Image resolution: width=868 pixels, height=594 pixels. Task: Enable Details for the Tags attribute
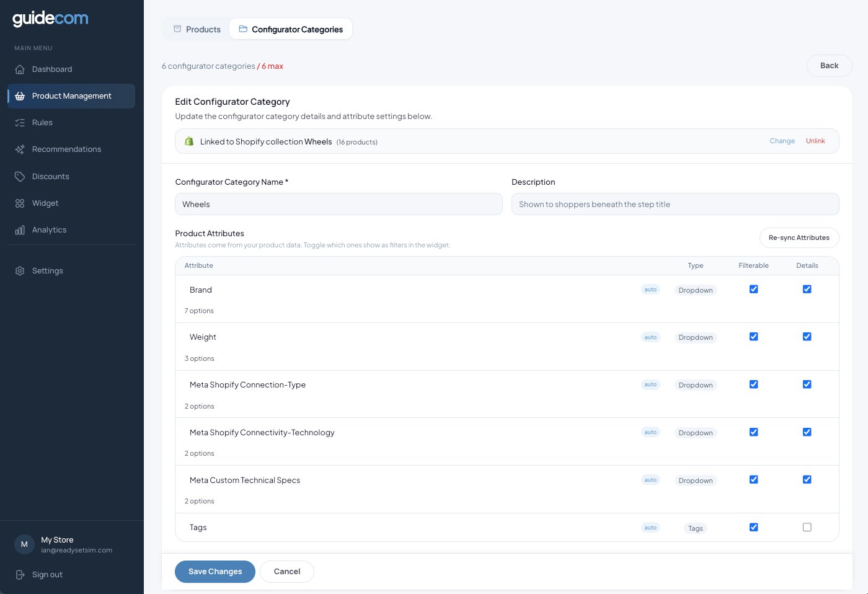click(807, 527)
